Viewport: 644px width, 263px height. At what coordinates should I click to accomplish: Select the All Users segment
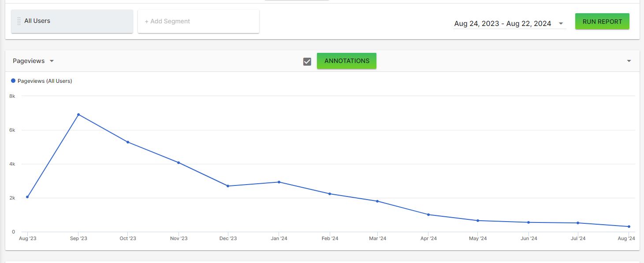tap(72, 21)
